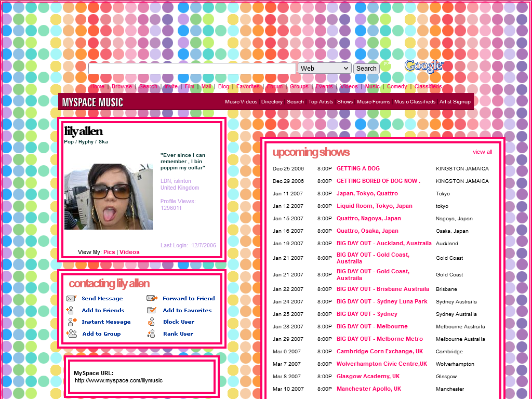Open Lily Allen's profile photo
Viewport: 532px width, 399px height.
click(x=109, y=196)
